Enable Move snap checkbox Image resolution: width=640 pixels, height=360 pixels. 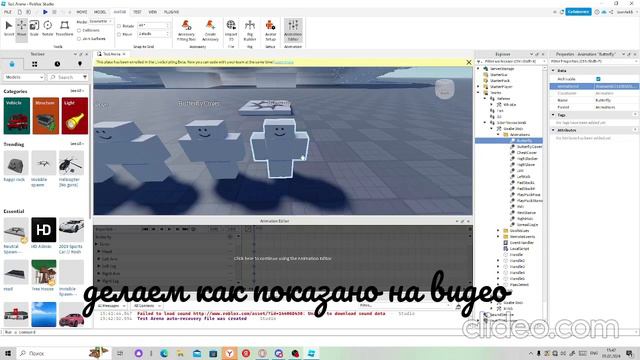pos(119,35)
